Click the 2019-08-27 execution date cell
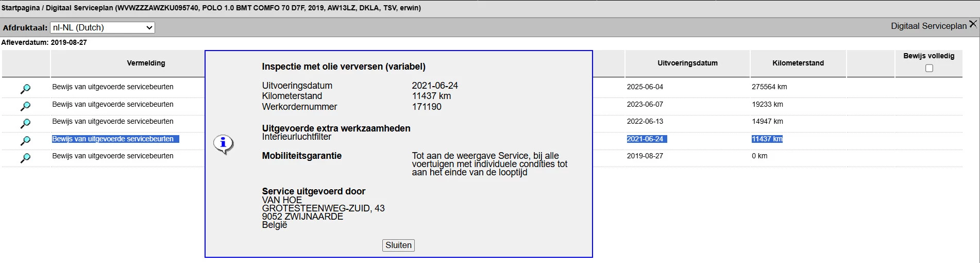Screen dimensions: 980x263 coord(645,156)
